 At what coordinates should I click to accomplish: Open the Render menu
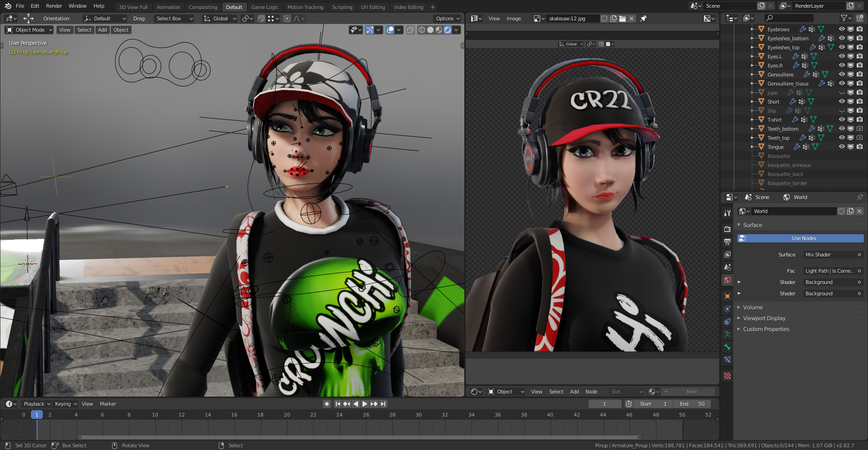coord(54,6)
